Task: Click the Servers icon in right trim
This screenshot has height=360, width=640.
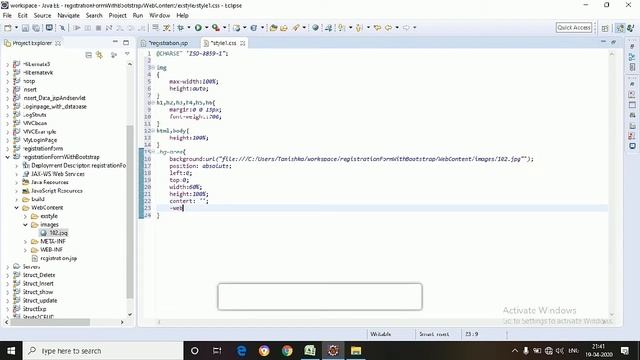Action: (x=632, y=116)
